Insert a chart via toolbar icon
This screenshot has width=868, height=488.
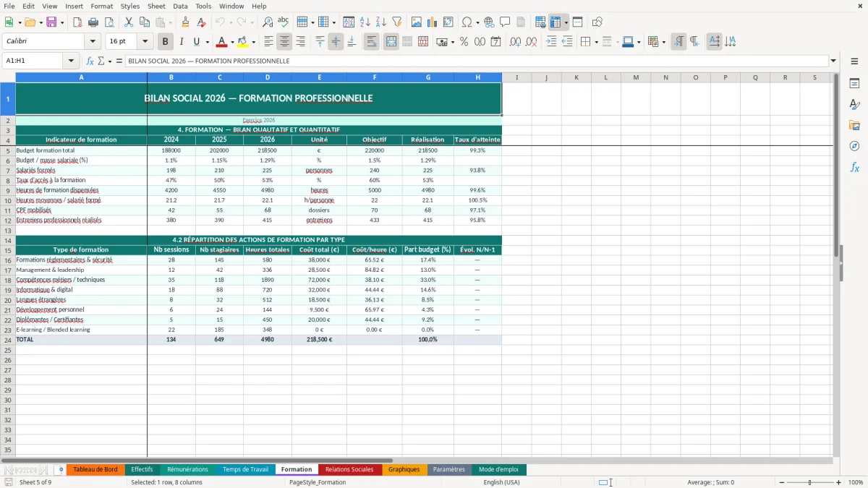433,22
